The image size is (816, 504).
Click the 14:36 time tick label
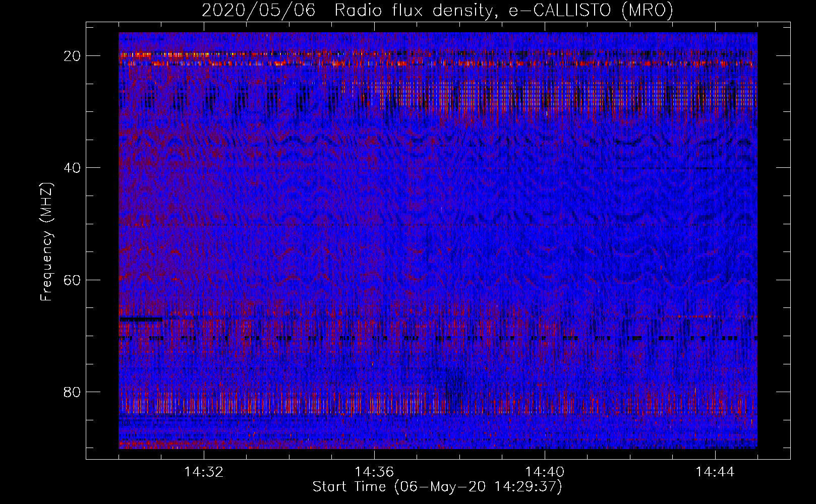(374, 472)
